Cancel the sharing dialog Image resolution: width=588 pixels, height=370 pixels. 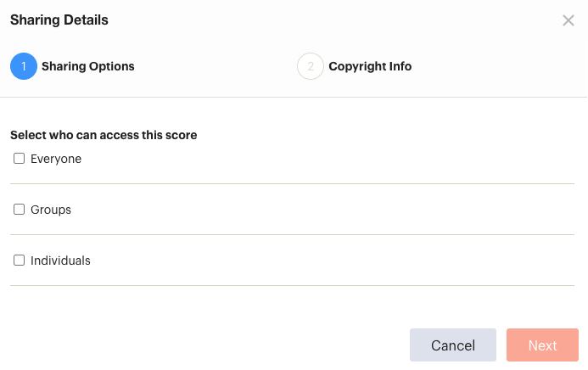[x=452, y=345]
